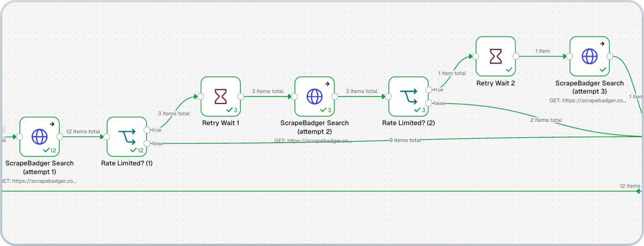Click "3 items total" label on the true branch curve
This screenshot has height=246, width=644.
click(174, 114)
